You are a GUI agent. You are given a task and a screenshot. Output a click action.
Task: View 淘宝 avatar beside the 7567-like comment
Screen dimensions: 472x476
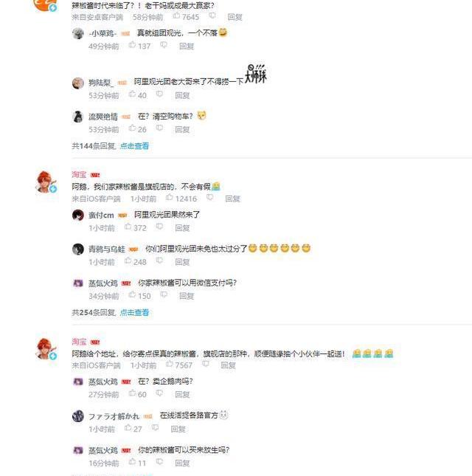[x=46, y=349]
